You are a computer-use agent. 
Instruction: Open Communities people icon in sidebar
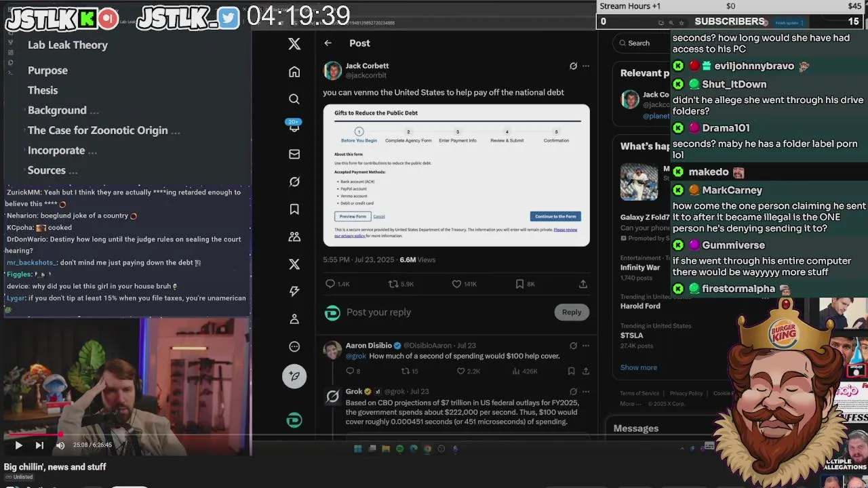(294, 237)
